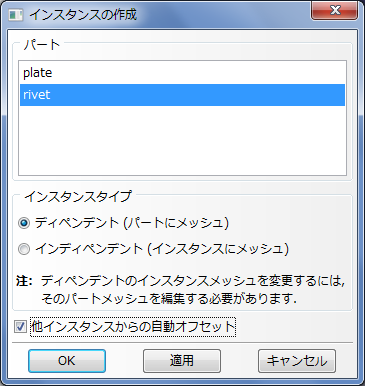The height and width of the screenshot is (386, 365).
Task: Confirm with the OK button
Action: [67, 361]
